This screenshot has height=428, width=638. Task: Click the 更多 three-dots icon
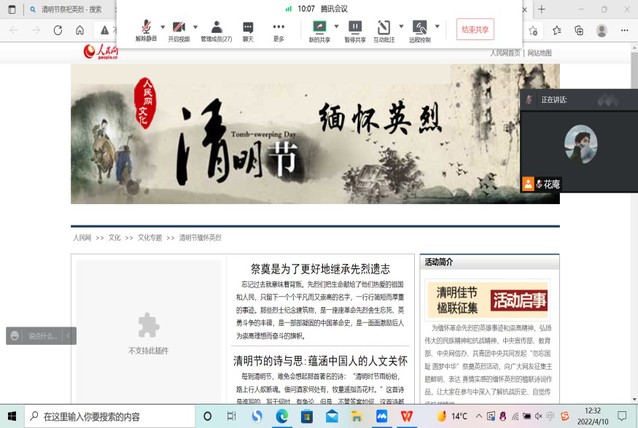coord(278,27)
